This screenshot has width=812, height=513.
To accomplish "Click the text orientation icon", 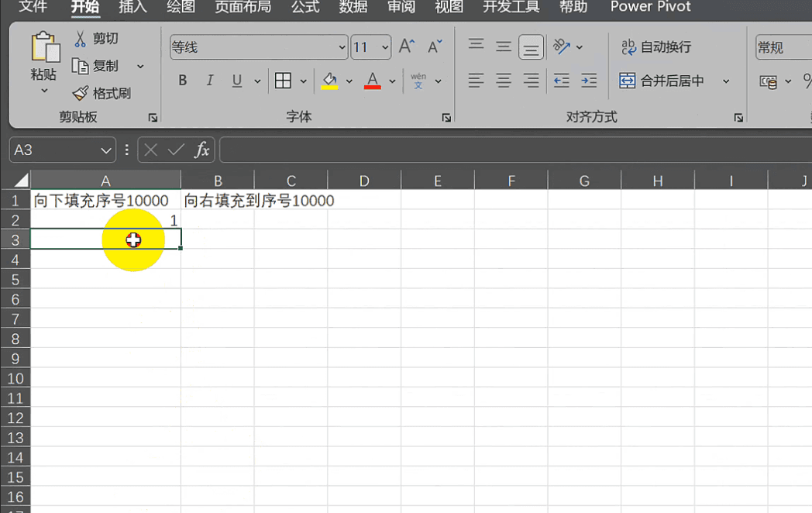I will click(562, 46).
